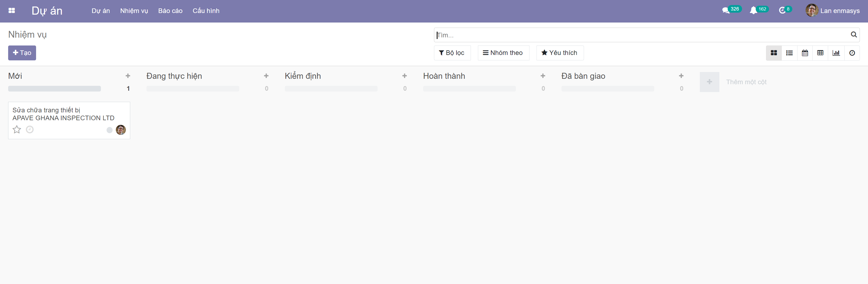The image size is (868, 284).
Task: Open the notifications bell
Action: click(x=753, y=11)
